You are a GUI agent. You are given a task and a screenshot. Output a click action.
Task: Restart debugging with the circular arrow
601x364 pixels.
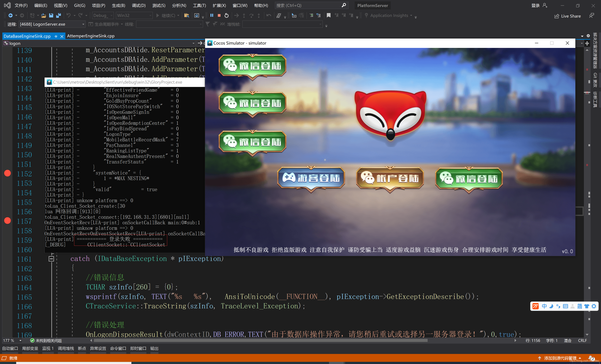pos(227,15)
